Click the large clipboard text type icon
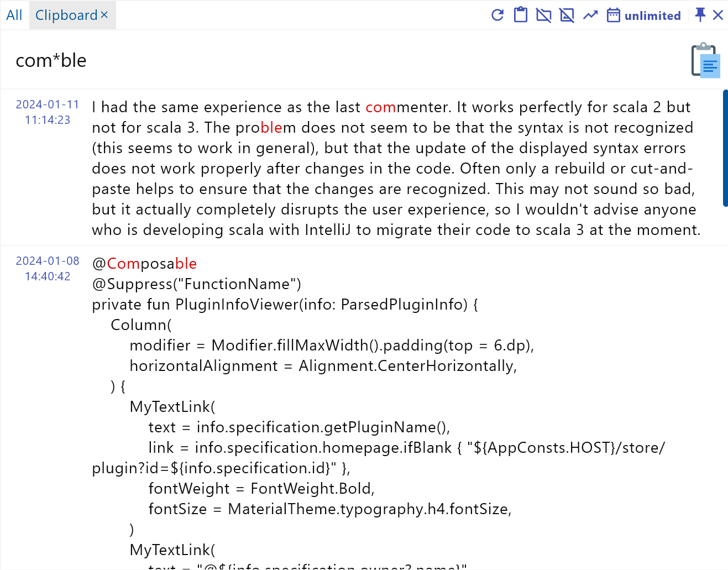Viewport: 728px width, 570px height. (x=705, y=60)
